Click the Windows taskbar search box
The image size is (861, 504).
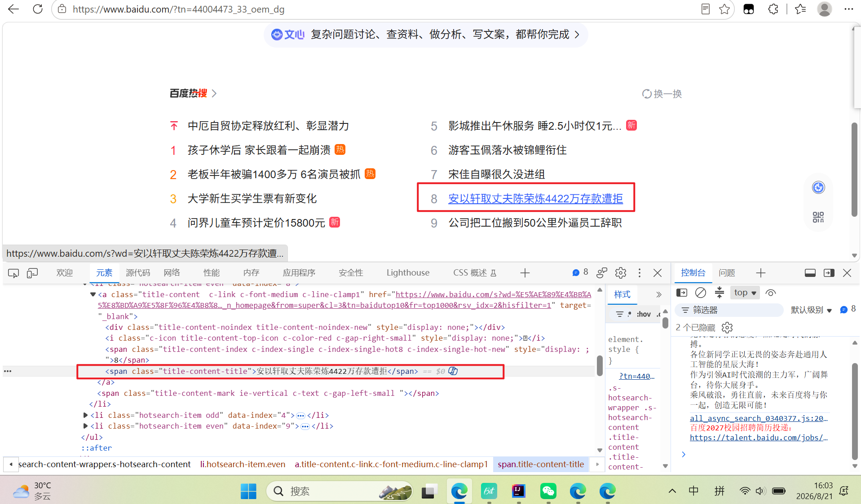click(339, 491)
